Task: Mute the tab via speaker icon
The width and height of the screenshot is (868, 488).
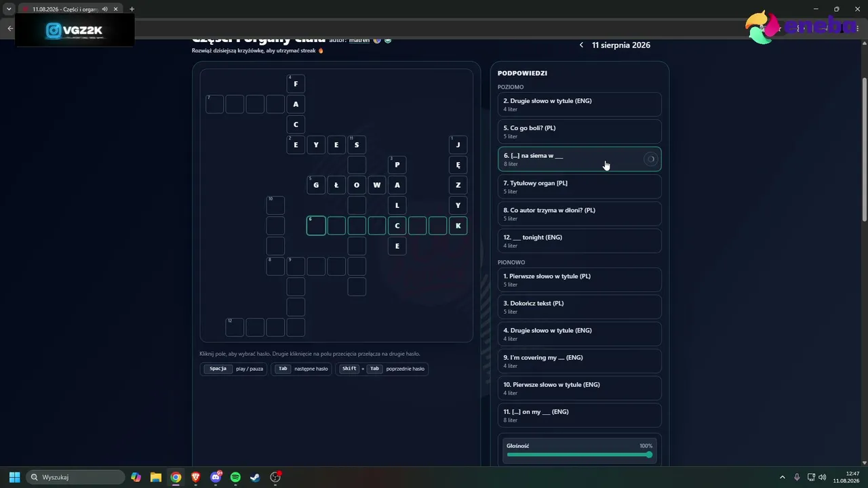Action: click(x=105, y=9)
